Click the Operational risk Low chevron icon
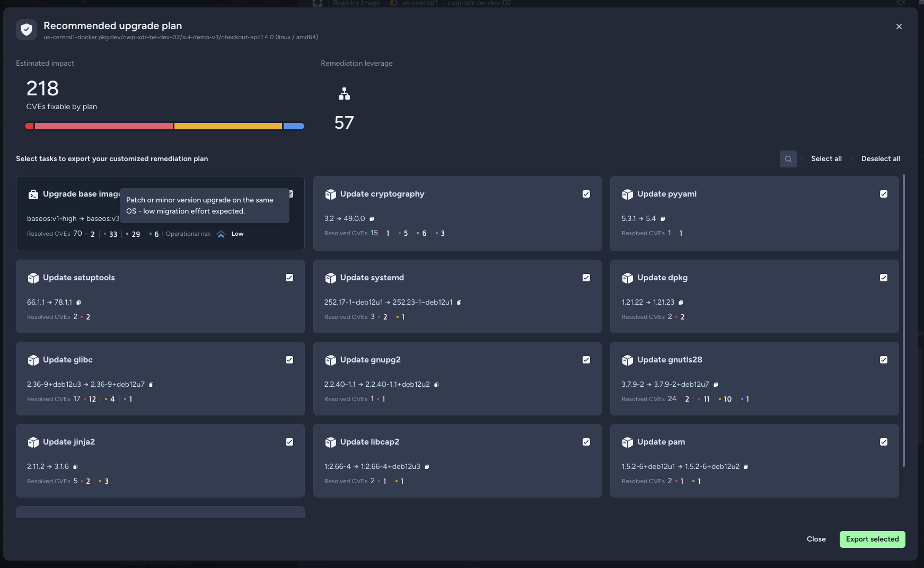 (x=221, y=234)
